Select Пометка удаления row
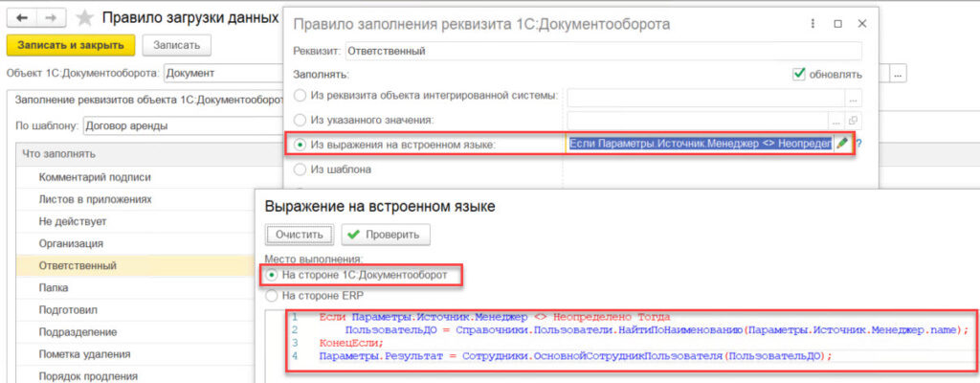 135,354
